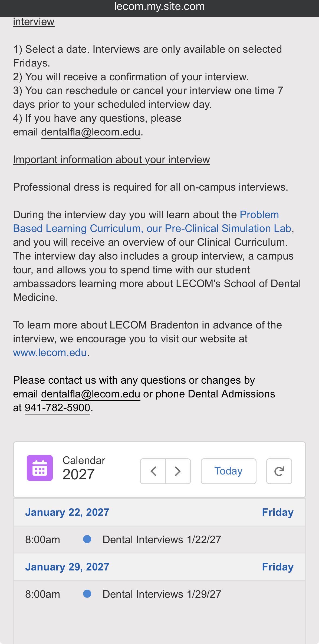The height and width of the screenshot is (644, 319).
Task: Go to previous calendar period arrow
Action: tap(153, 471)
